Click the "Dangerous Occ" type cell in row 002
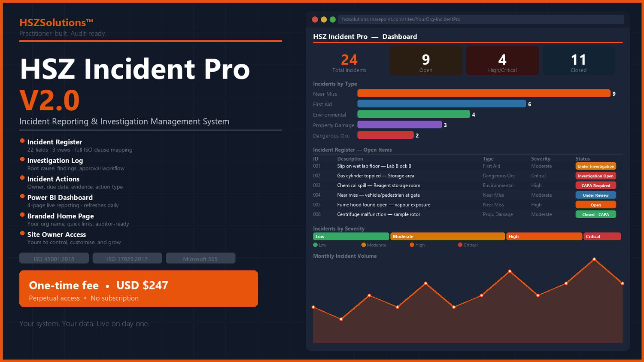Viewport: 644px width, 362px height. coord(499,176)
